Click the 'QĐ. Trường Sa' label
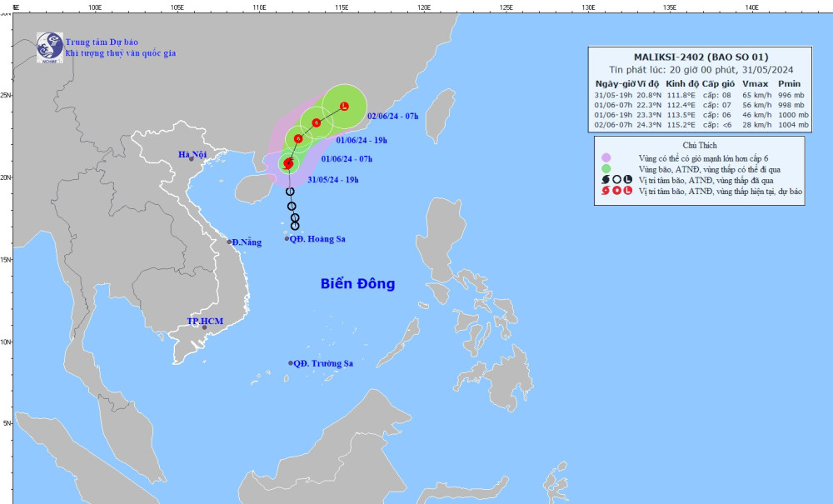Viewport: 833px width, 504px height. point(323,363)
